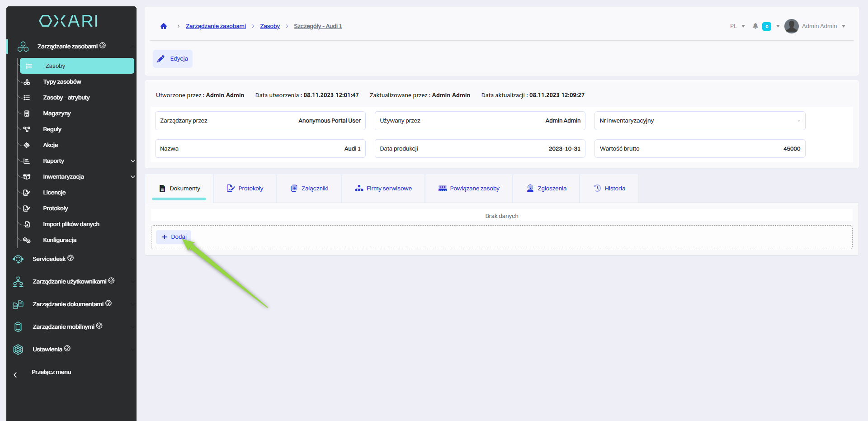Expand the Raporty submenu chevron

[132, 161]
